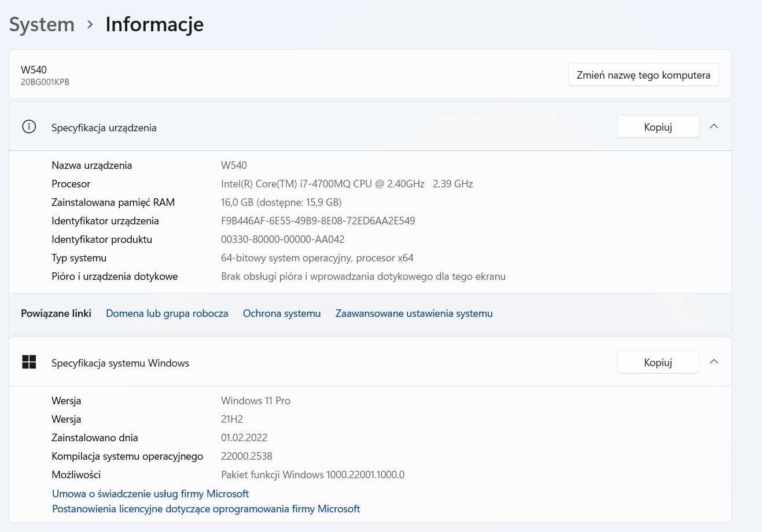Click the Identyfikator produktu label
Screen dimensions: 762x532
pos(102,239)
